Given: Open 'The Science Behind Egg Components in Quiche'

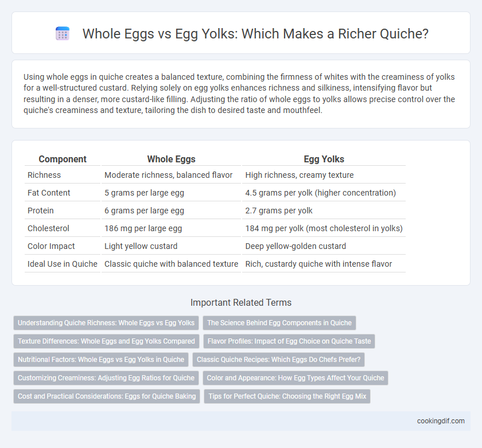Looking at the screenshot, I should 279,323.
